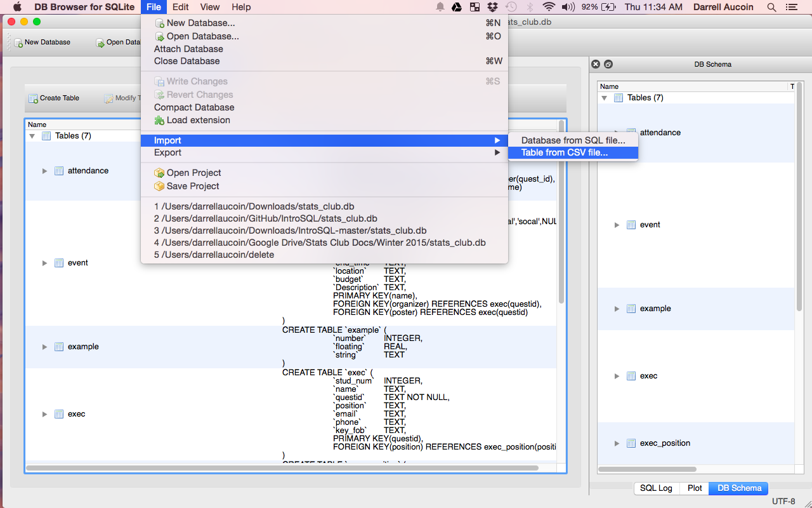Open Spotlight search in menu bar

pyautogui.click(x=771, y=7)
